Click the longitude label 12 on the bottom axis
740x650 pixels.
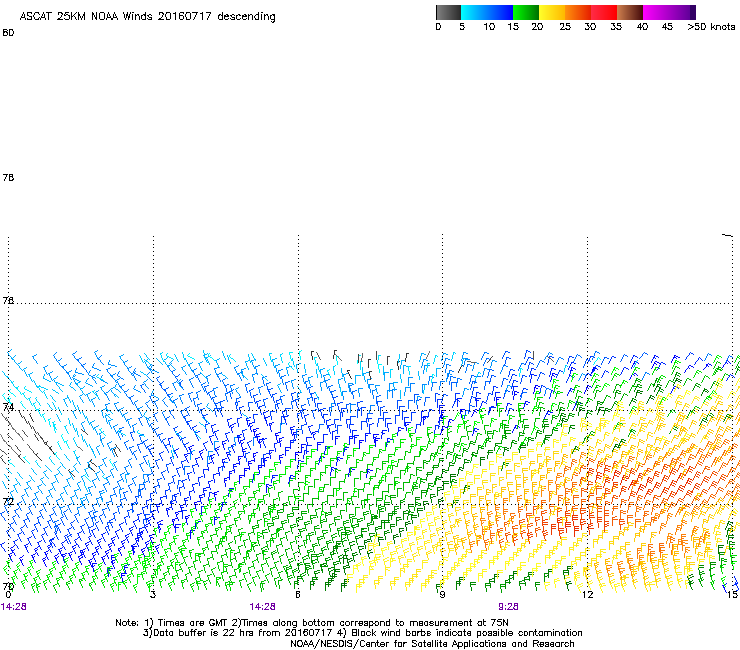(587, 595)
